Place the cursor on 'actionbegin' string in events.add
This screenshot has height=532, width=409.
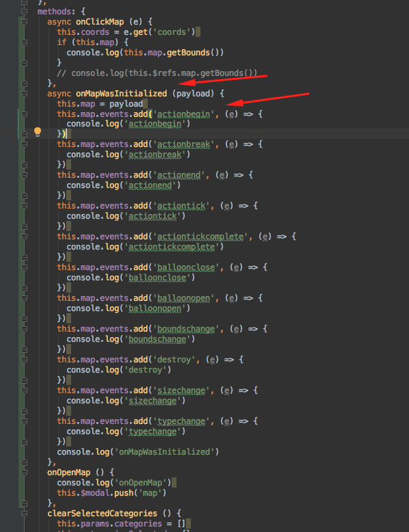coord(183,114)
